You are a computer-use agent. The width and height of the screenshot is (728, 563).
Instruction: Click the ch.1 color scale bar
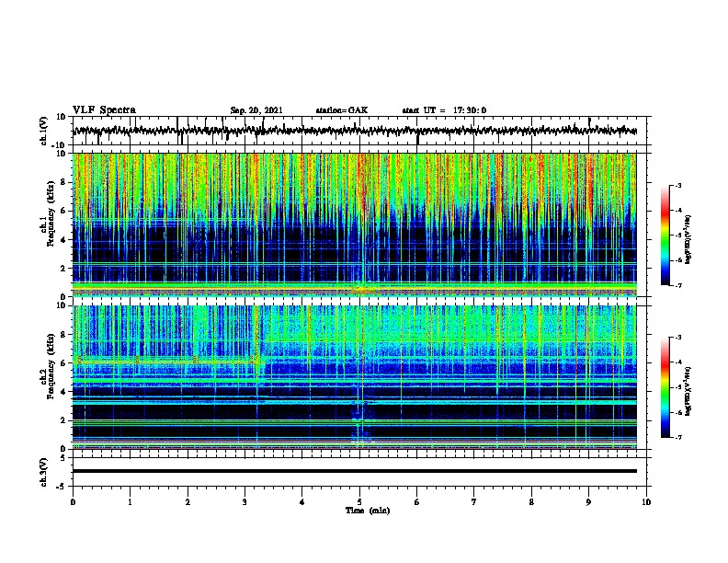coord(665,236)
